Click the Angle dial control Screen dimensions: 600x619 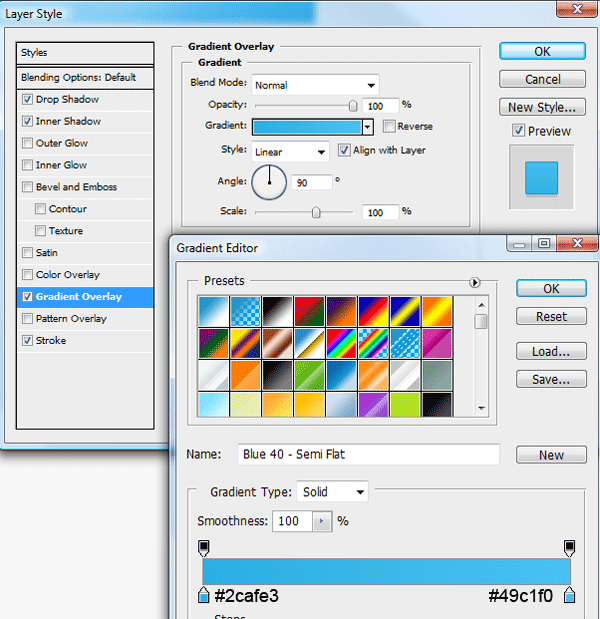pos(269,182)
